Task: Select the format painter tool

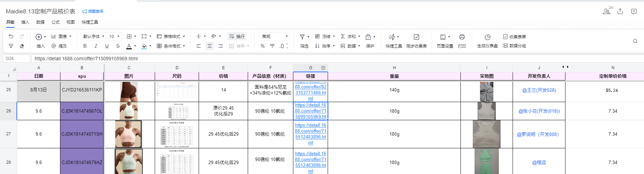Action: 11,46
